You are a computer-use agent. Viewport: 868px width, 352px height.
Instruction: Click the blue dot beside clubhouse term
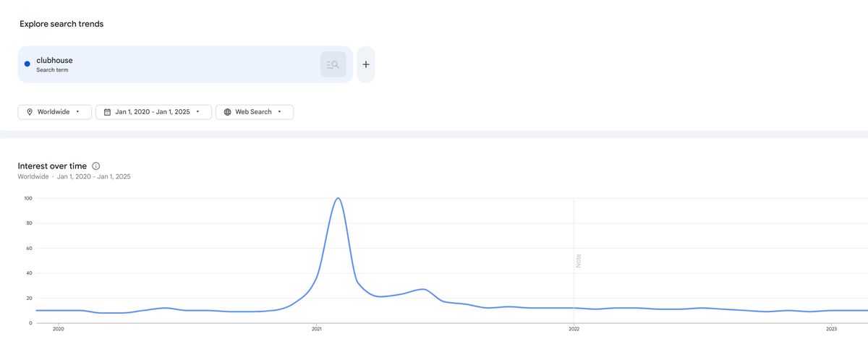click(x=27, y=64)
